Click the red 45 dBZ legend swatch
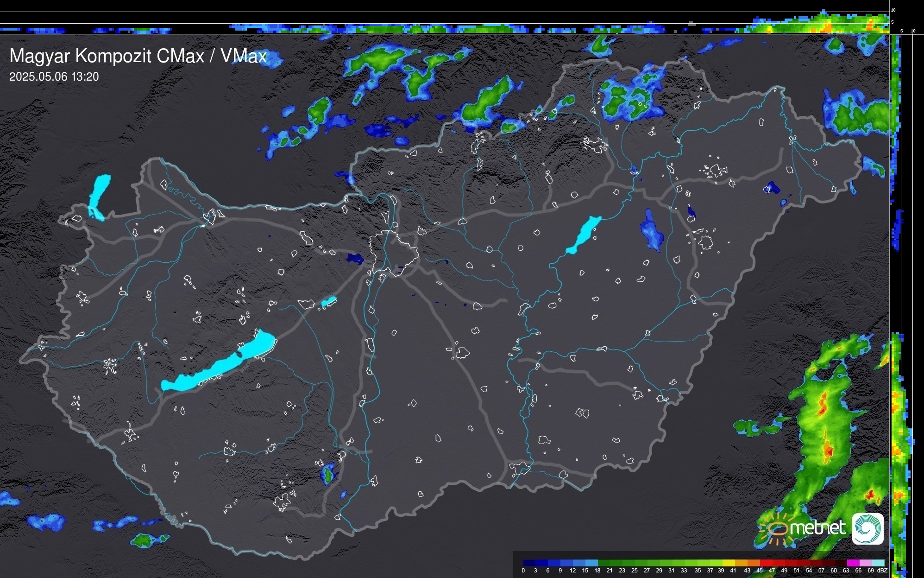The width and height of the screenshot is (924, 578). pos(766,563)
